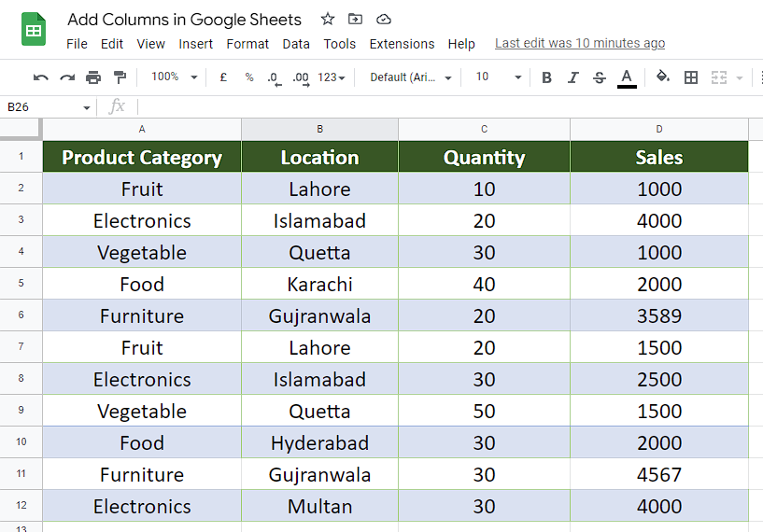Open the View menu
Image resolution: width=763 pixels, height=532 pixels.
(x=151, y=44)
